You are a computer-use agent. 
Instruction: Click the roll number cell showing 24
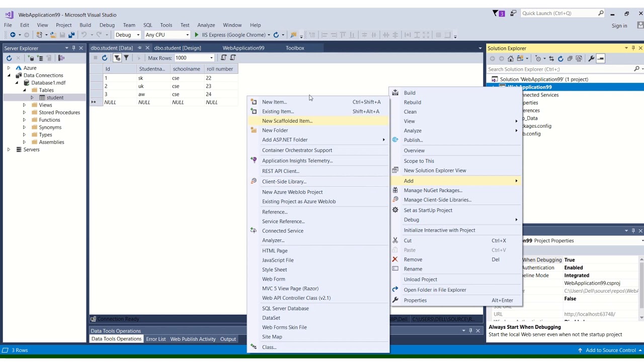pyautogui.click(x=220, y=94)
